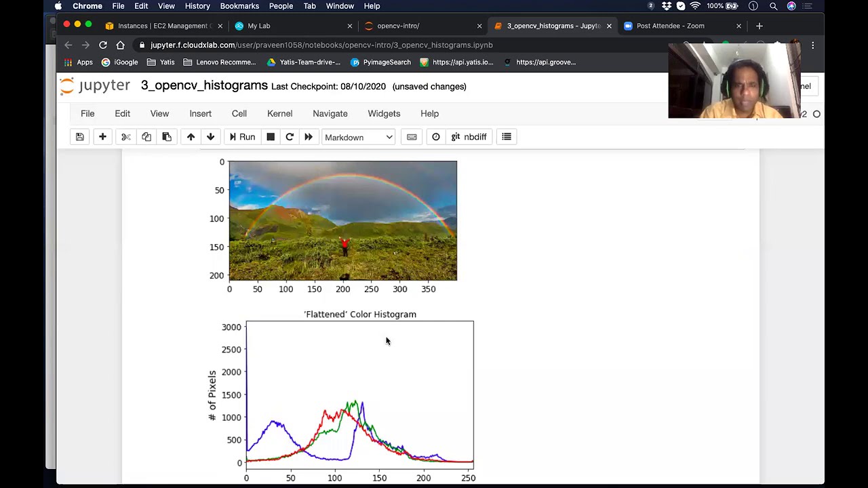Screen dimensions: 868x488
Task: Click the Last Checkpoint text
Action: click(328, 87)
